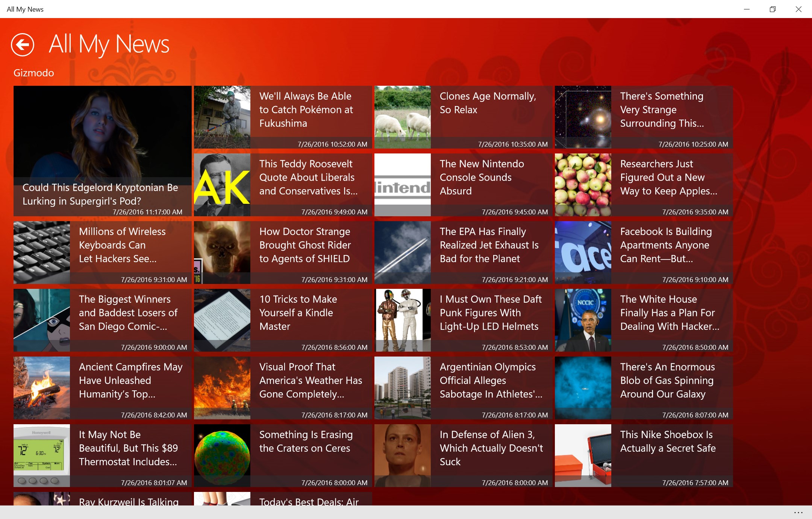Click the Gizmodo section heading
Screen dimensions: 812x519
click(x=34, y=73)
